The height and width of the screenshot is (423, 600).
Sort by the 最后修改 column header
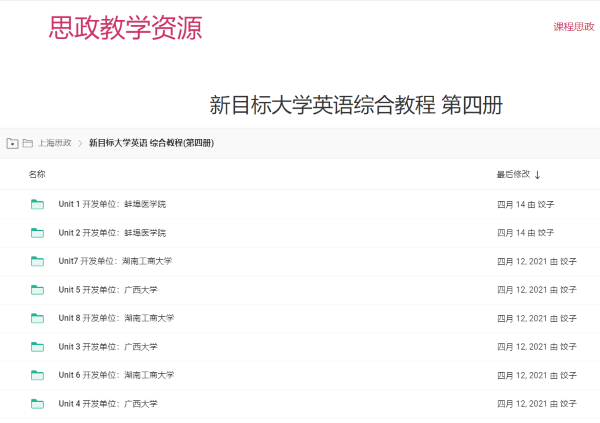513,174
